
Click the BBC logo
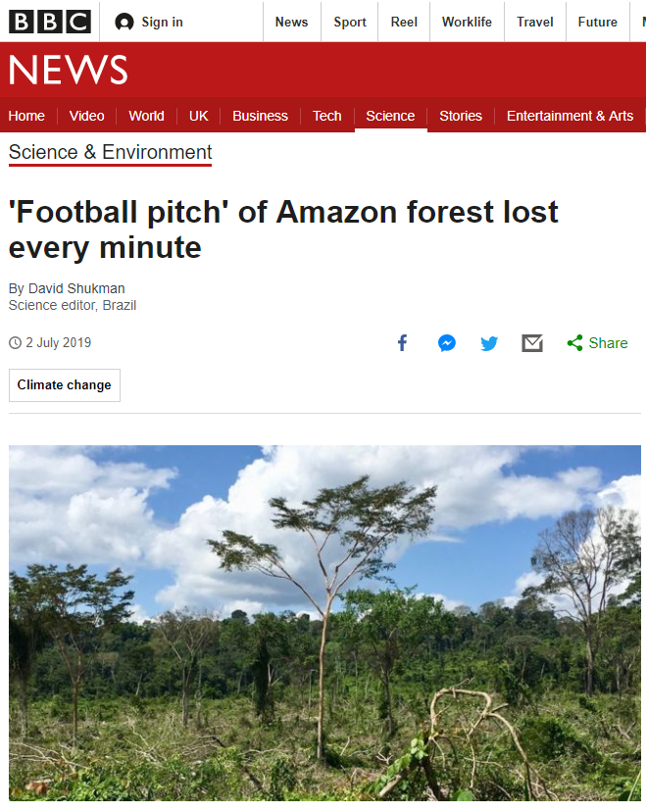pyautogui.click(x=50, y=22)
